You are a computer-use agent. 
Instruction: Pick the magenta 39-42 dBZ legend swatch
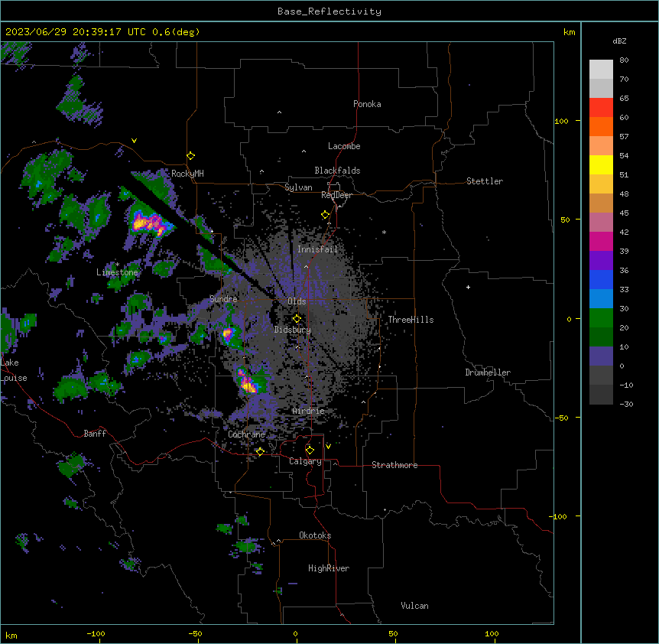601,241
